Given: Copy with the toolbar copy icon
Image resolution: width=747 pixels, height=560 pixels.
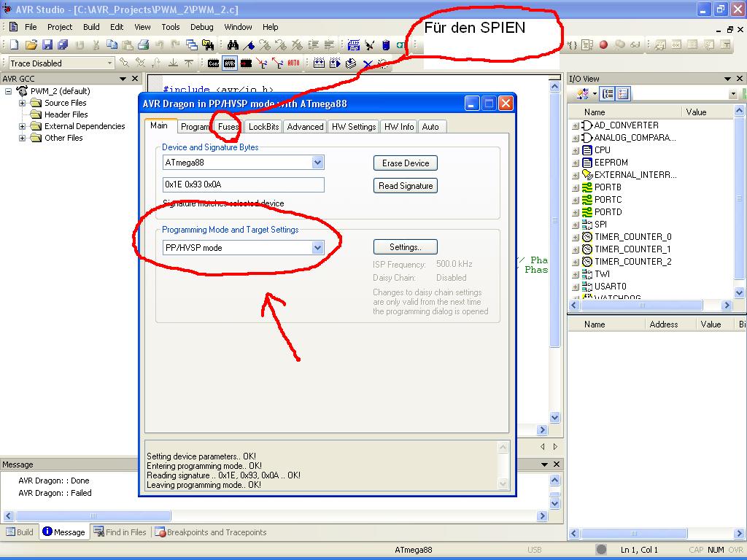Looking at the screenshot, I should click(112, 44).
